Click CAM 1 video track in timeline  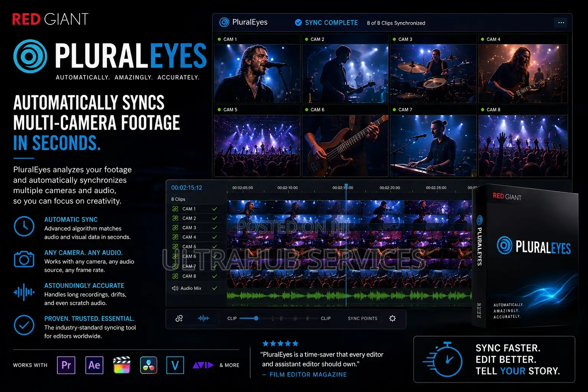(x=349, y=207)
